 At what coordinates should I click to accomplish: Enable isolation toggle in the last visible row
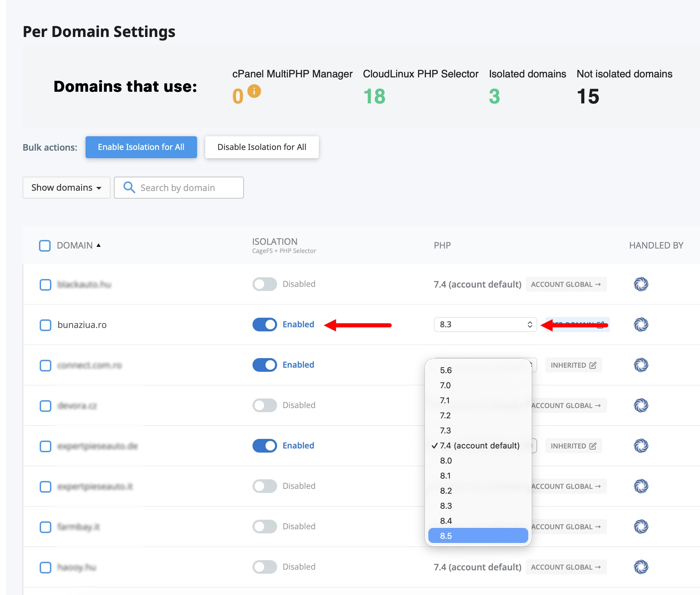(264, 567)
